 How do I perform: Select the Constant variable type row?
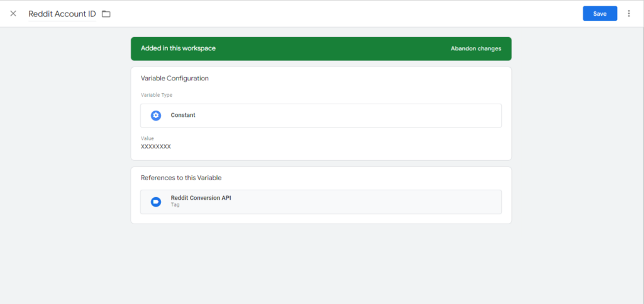coord(321,116)
